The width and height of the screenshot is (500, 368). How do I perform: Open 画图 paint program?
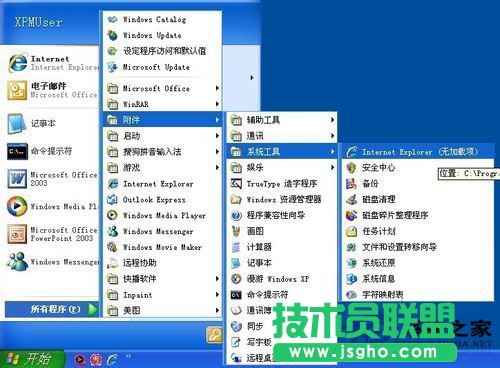pos(282,231)
